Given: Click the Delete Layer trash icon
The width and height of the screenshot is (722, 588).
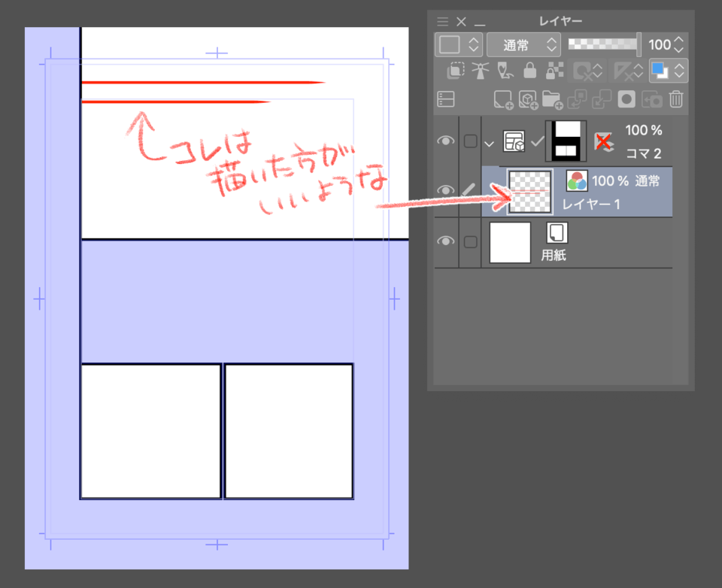Looking at the screenshot, I should [676, 99].
